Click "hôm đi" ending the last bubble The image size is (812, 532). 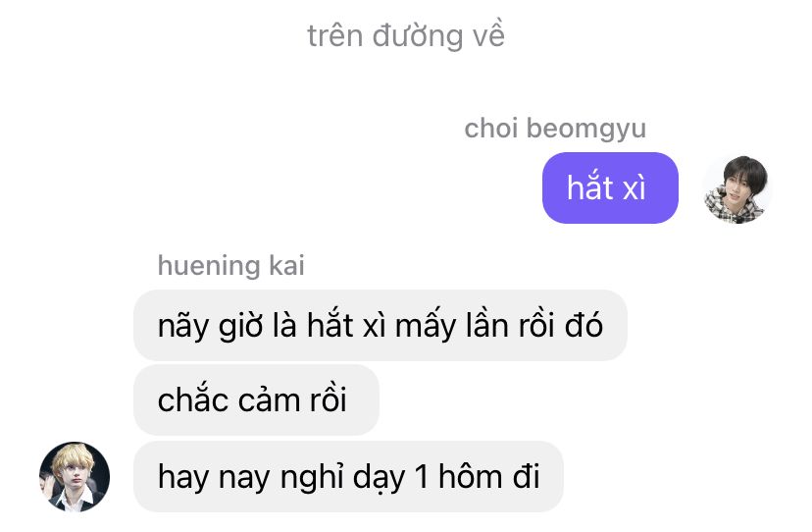[x=488, y=476]
